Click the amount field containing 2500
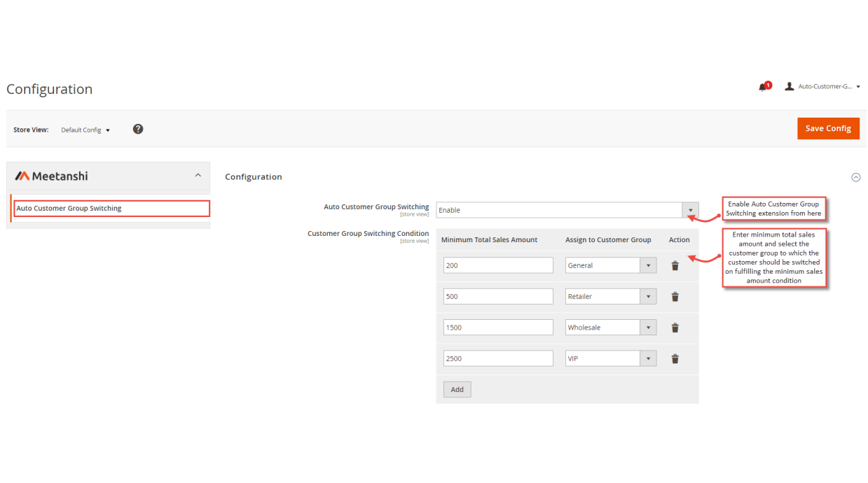Screen dimensions: 868x483 (498, 358)
